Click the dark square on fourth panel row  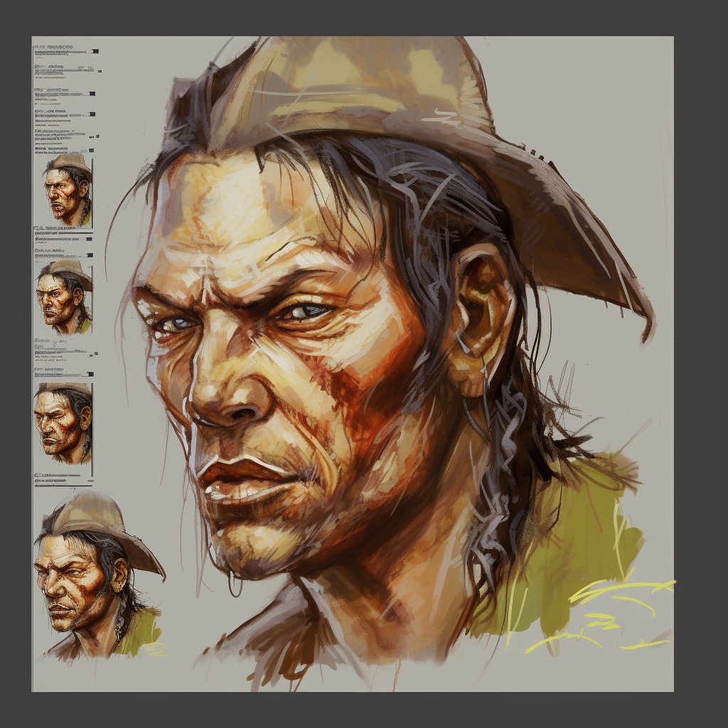(x=92, y=114)
